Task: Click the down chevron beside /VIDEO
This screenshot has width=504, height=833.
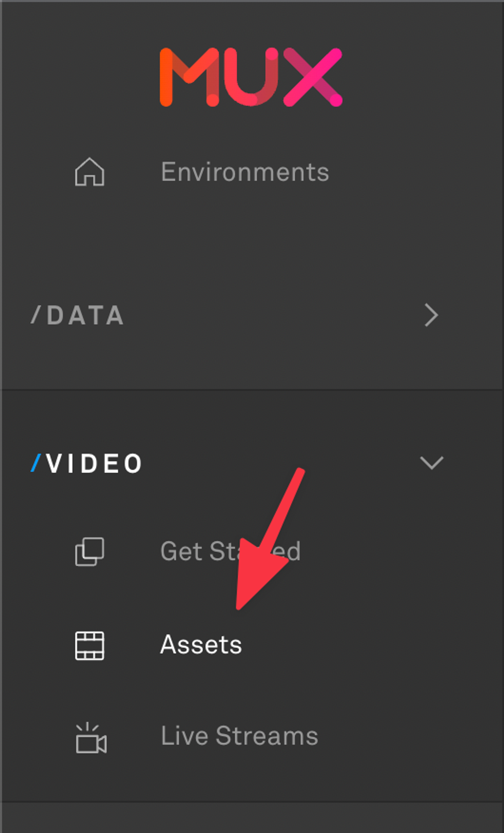Action: (432, 462)
